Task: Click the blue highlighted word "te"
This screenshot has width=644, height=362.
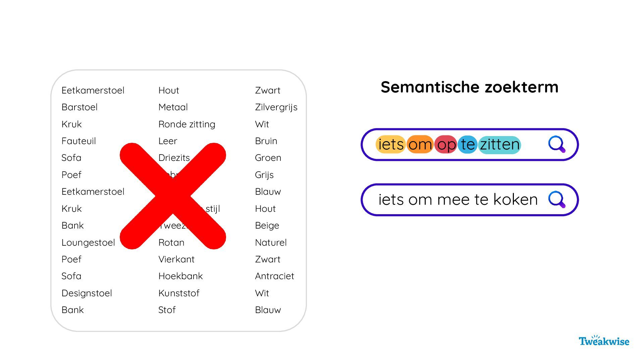Action: [468, 144]
